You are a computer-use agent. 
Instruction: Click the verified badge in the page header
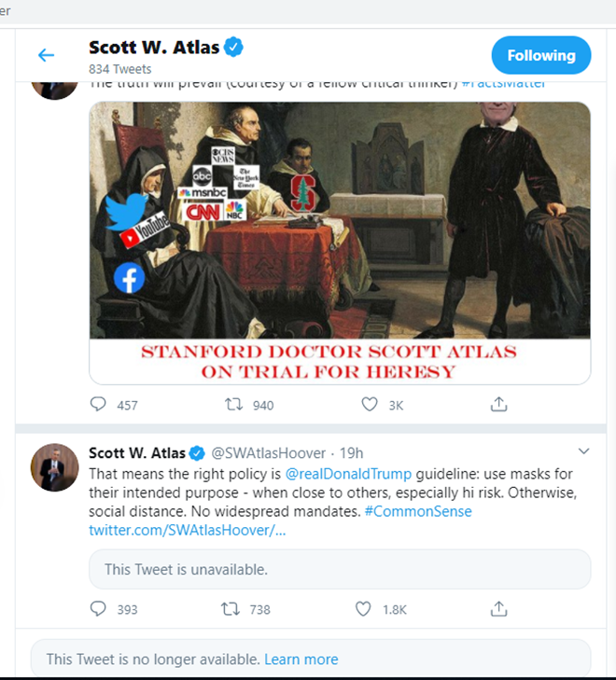233,47
